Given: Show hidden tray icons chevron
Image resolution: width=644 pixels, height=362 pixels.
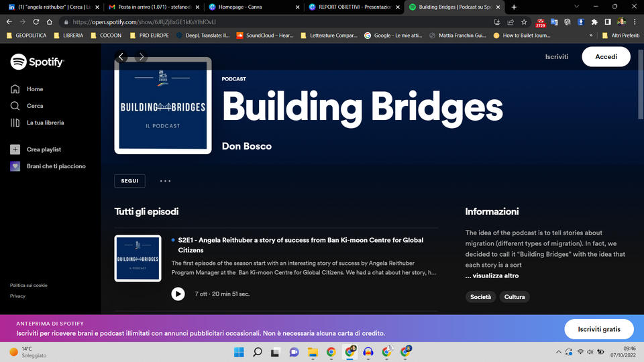Looking at the screenshot, I should point(559,352).
